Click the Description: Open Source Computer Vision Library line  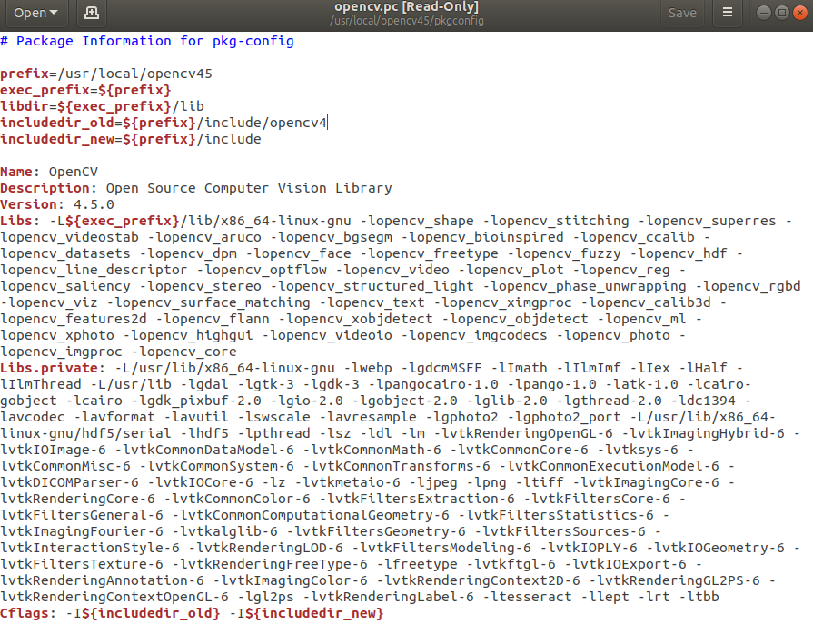(x=196, y=188)
